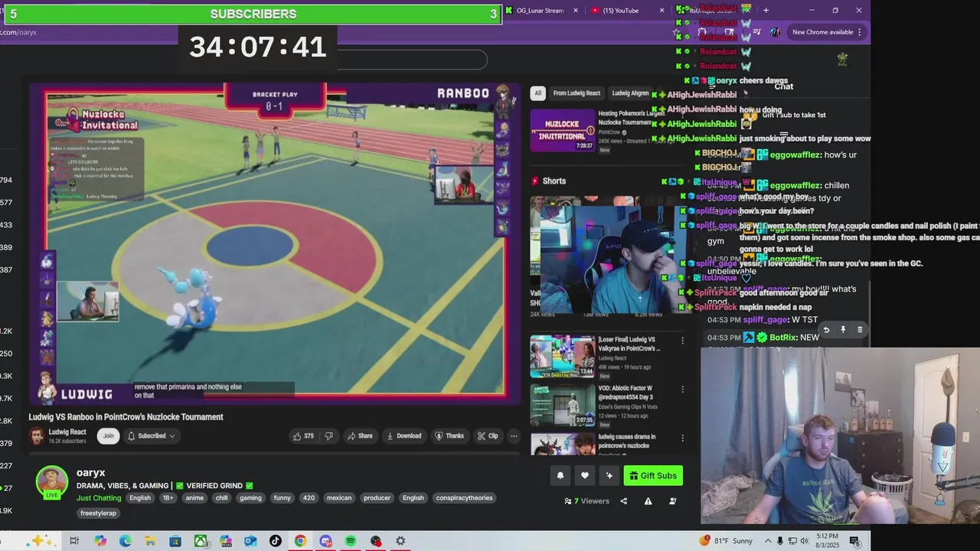Image resolution: width=980 pixels, height=551 pixels.
Task: Download the YouTube video
Action: pos(404,436)
